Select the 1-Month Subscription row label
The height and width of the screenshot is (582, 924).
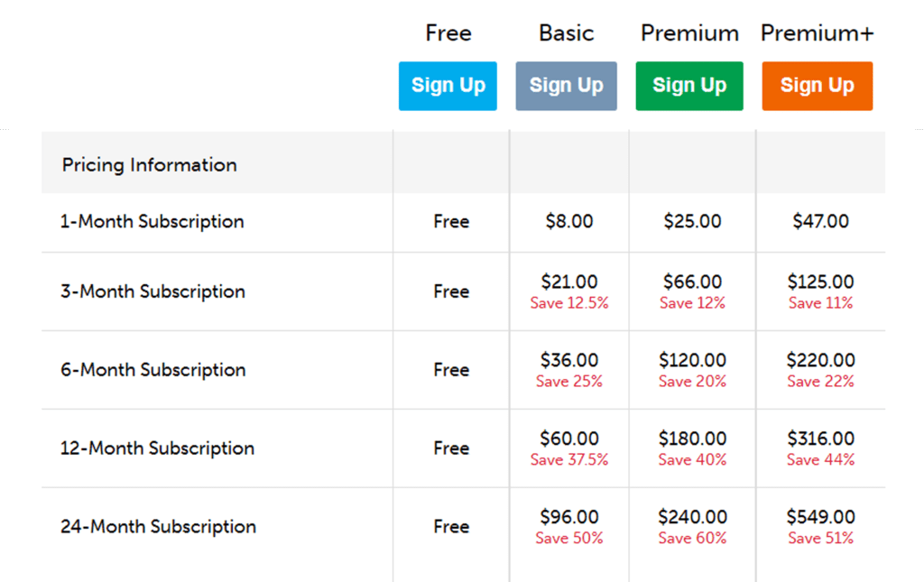coord(153,221)
